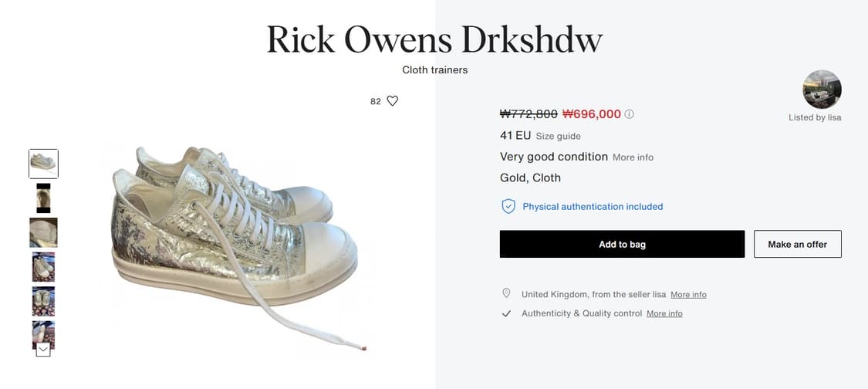This screenshot has width=868, height=389.
Task: Open More info beside Very good condition
Action: [x=633, y=157]
